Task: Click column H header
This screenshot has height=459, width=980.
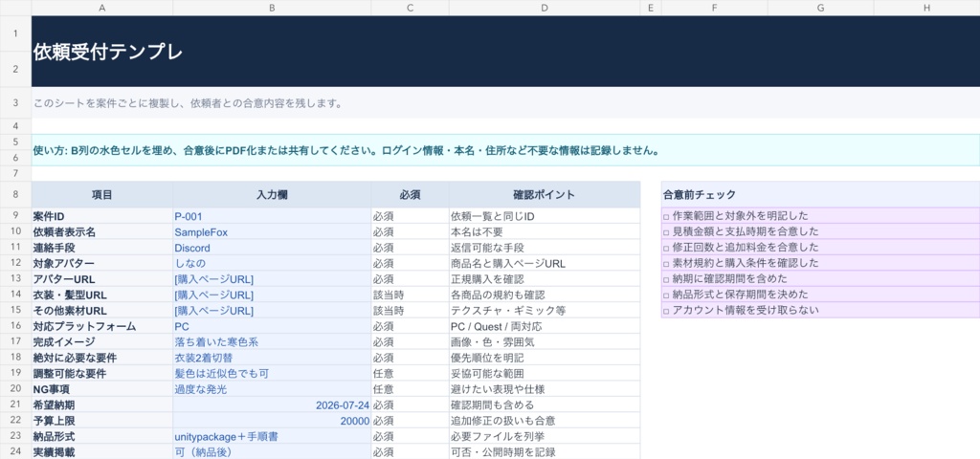Action: pos(926,8)
